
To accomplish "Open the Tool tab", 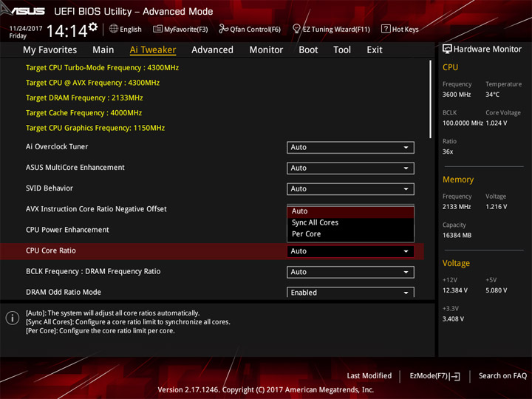I will pos(342,50).
